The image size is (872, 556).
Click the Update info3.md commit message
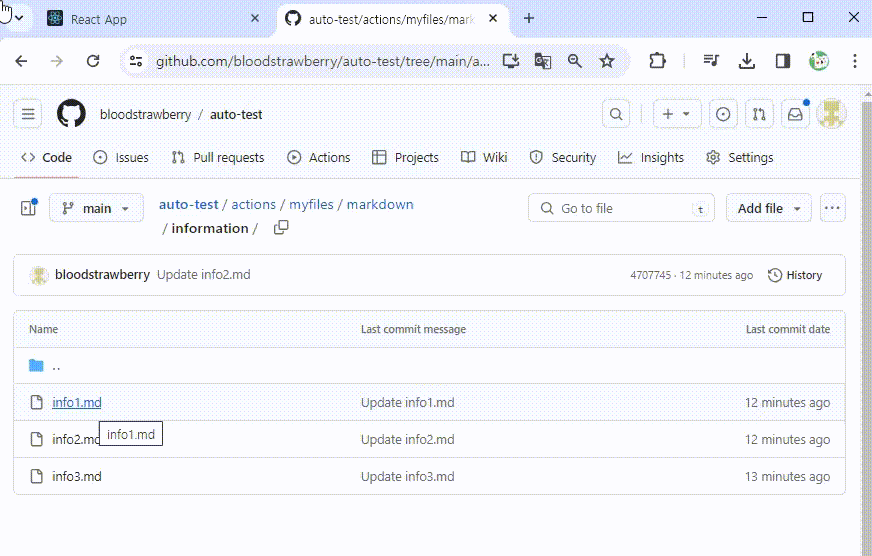408,476
